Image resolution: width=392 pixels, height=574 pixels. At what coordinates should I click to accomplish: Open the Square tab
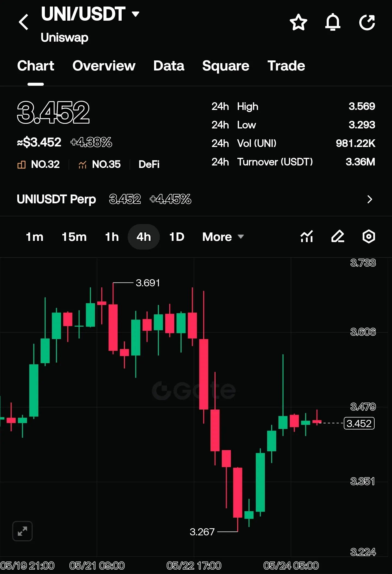[226, 66]
